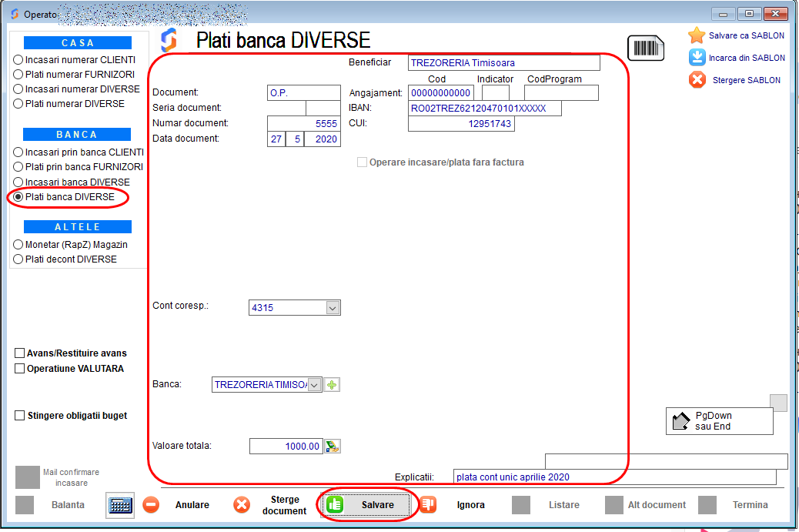799x532 pixels.
Task: Open the Banca dropdown list
Action: click(314, 385)
